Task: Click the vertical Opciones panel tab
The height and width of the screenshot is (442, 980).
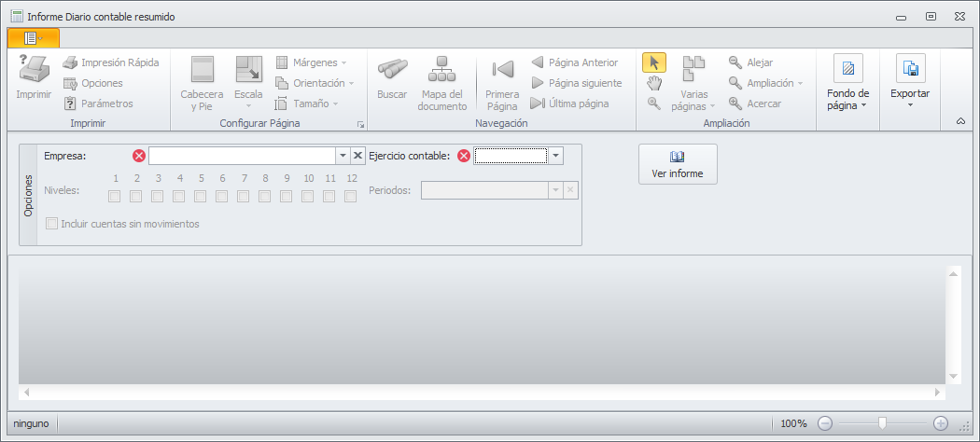Action: click(28, 195)
